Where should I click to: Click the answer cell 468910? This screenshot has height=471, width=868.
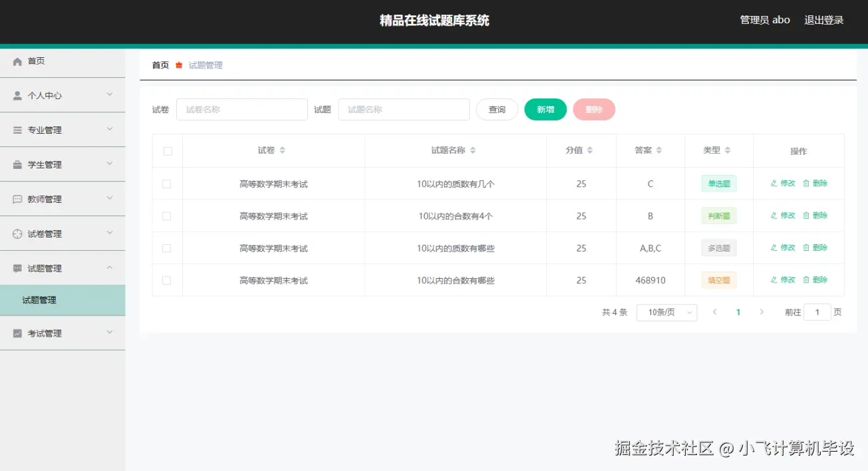(651, 281)
